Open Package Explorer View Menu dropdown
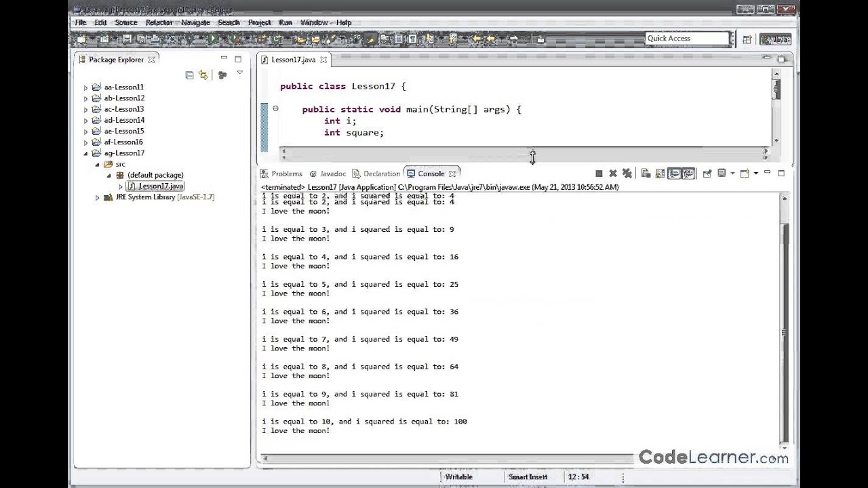Screen dimensions: 868x488 (x=239, y=73)
